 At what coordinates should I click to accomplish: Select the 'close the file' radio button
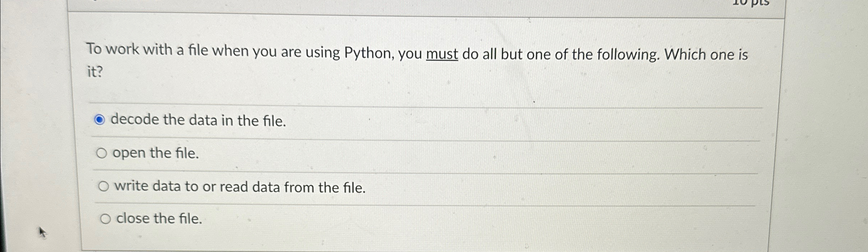pos(105,218)
